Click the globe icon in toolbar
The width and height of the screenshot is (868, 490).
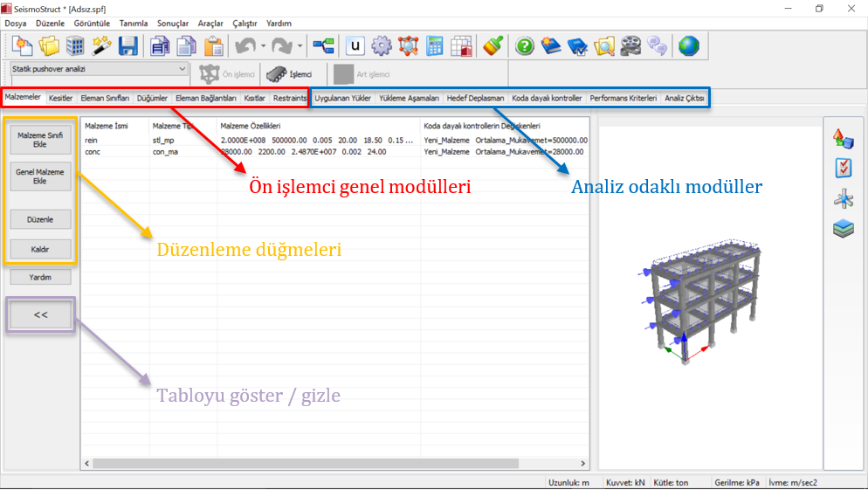[x=689, y=46]
